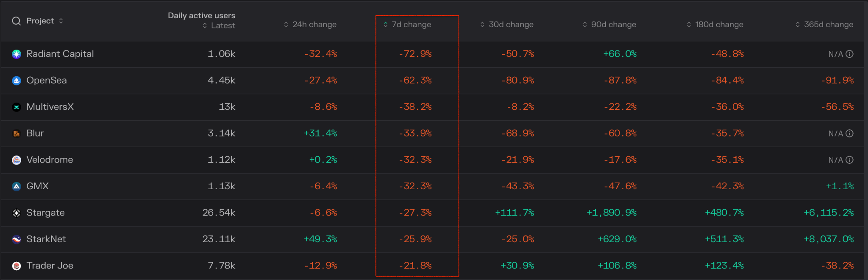Click the Velodrome logo icon

pos(17,160)
